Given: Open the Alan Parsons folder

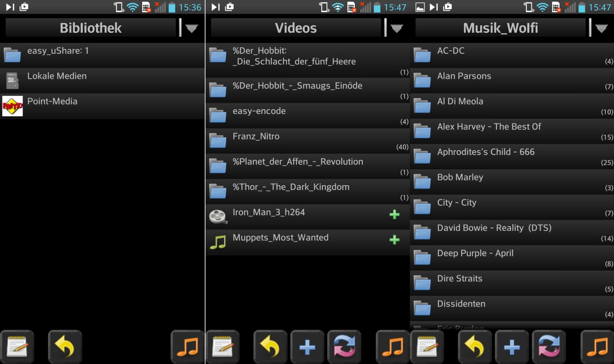Looking at the screenshot, I should [x=512, y=81].
